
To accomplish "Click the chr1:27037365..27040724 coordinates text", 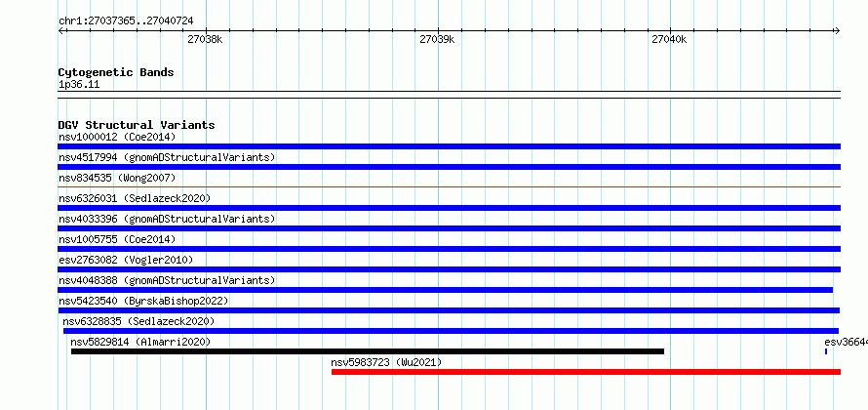I will (126, 21).
